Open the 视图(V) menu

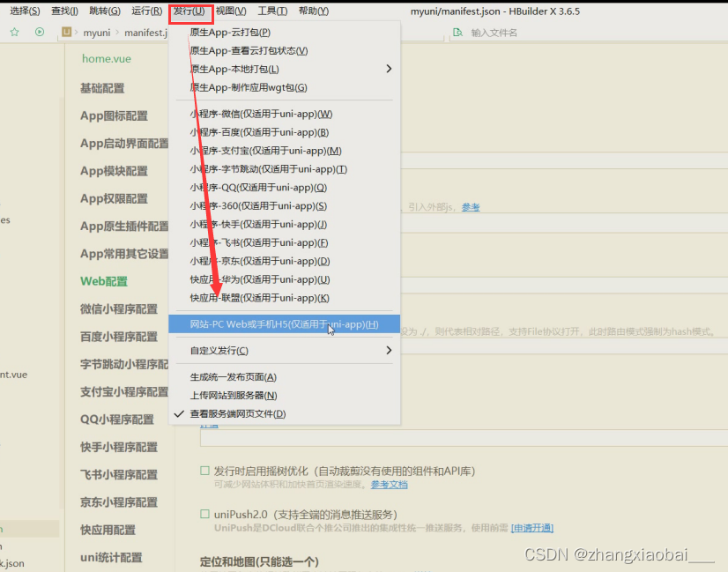[231, 11]
